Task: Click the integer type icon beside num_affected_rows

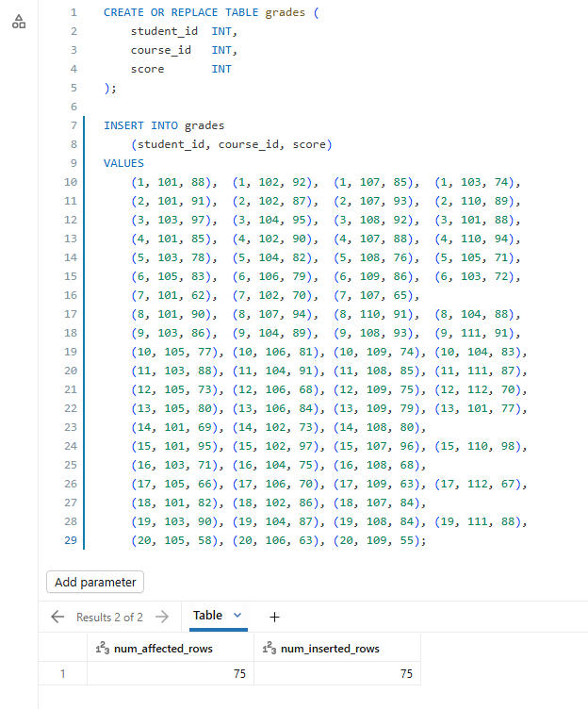Action: click(103, 648)
